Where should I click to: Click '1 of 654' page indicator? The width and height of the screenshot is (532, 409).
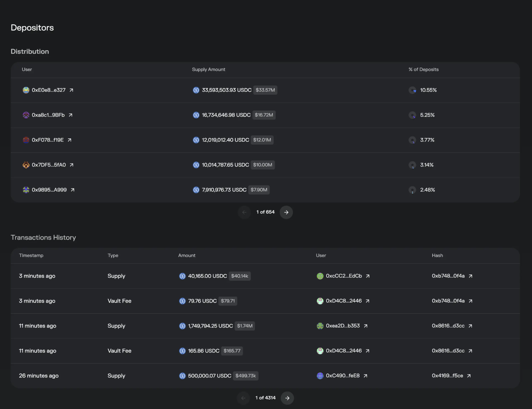pos(266,212)
